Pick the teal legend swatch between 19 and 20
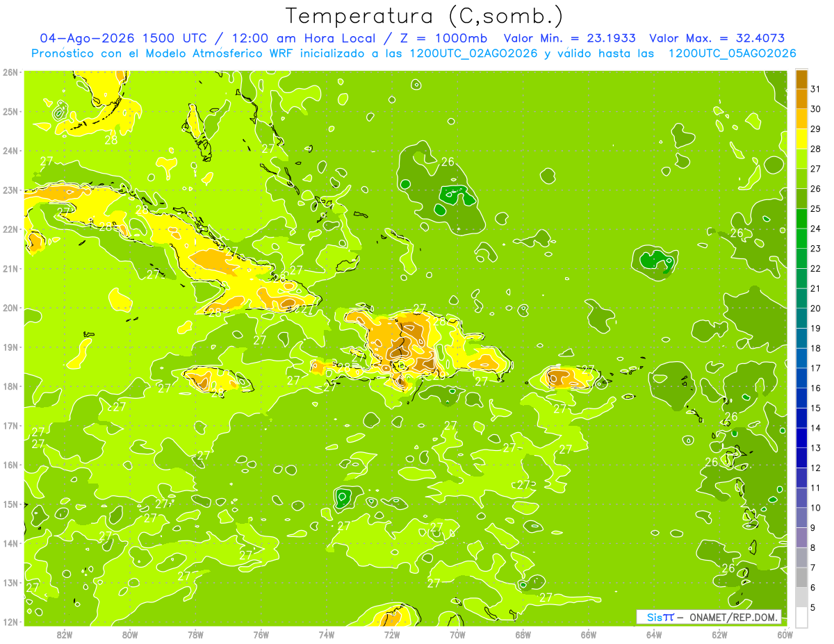This screenshot has width=834, height=644. click(x=801, y=318)
